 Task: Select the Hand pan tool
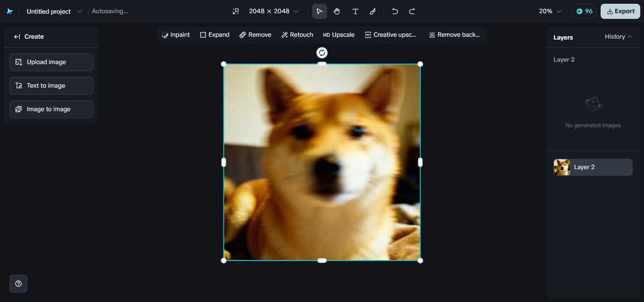tap(337, 11)
